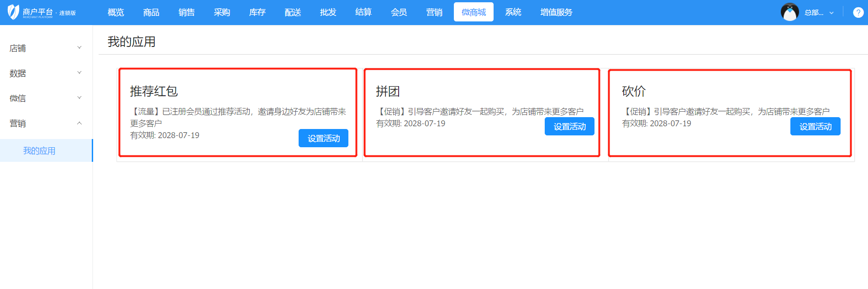Open the 会员 menu item
Screen dimensions: 868x289
pyautogui.click(x=399, y=12)
